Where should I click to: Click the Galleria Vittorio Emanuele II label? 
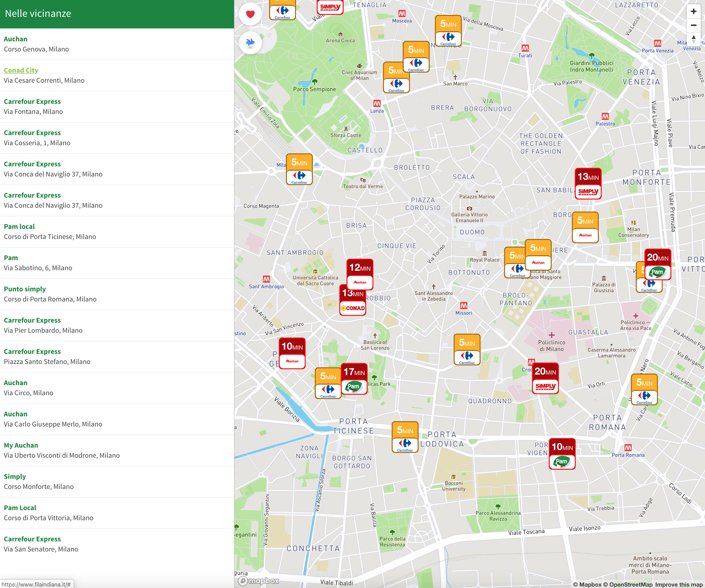[x=469, y=217]
